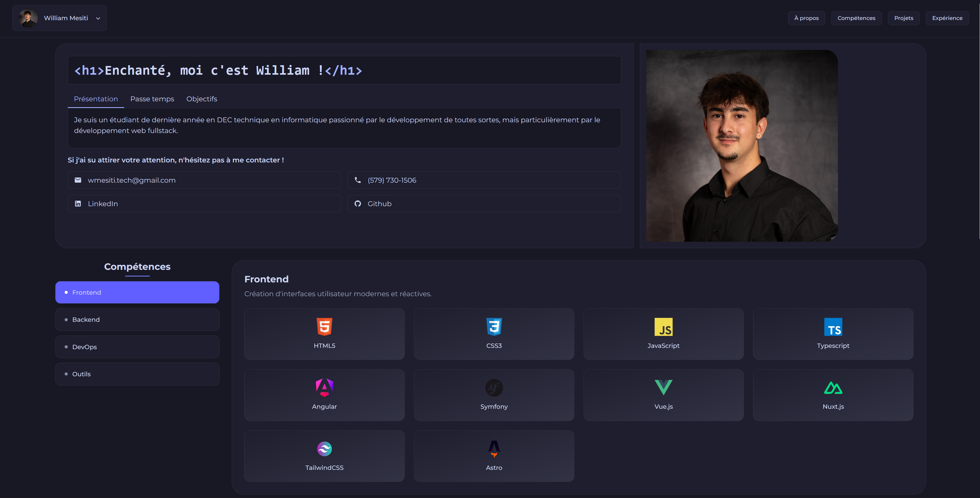The height and width of the screenshot is (498, 980).
Task: Open the LinkedIn profile link
Action: click(204, 204)
